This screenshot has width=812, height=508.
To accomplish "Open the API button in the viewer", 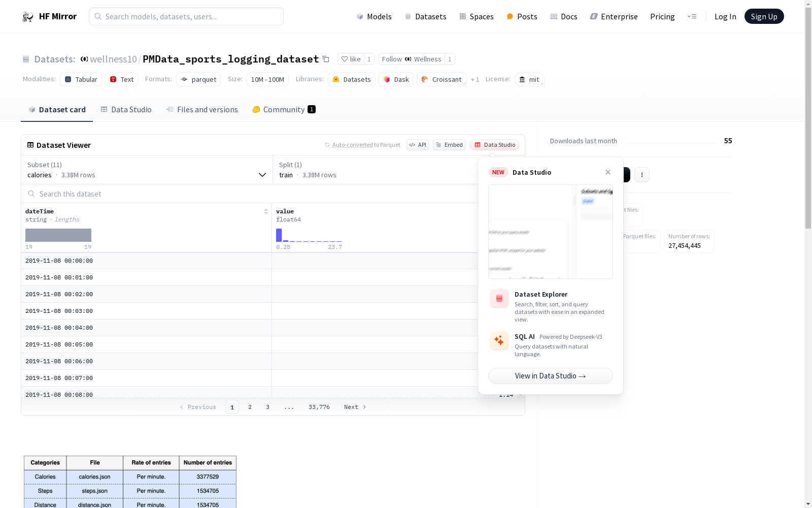I will click(x=418, y=145).
